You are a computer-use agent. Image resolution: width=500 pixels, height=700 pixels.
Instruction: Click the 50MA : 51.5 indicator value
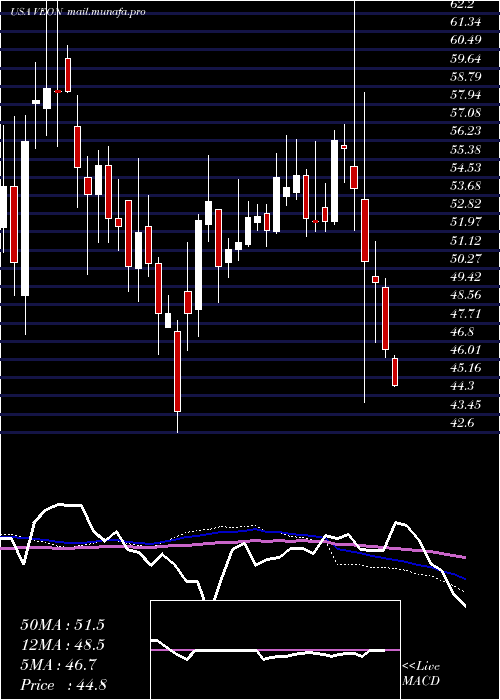tap(62, 625)
